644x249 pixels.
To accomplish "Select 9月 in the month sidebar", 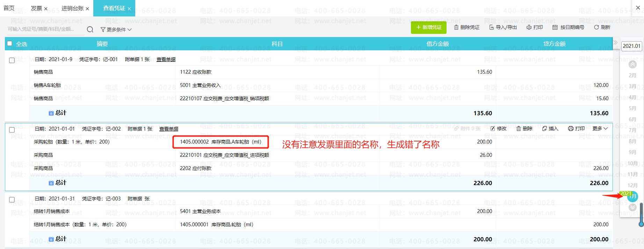I will point(632,152).
